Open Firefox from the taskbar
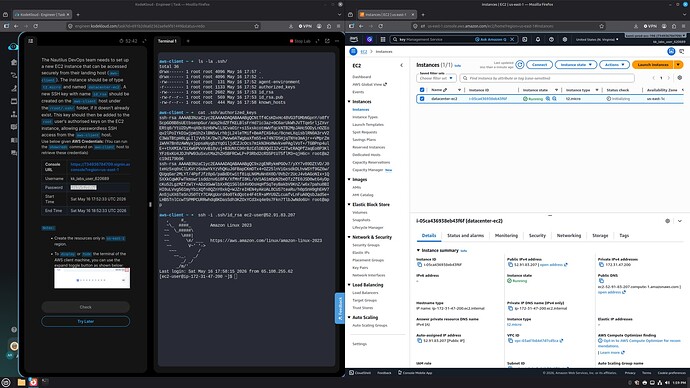 33,382
